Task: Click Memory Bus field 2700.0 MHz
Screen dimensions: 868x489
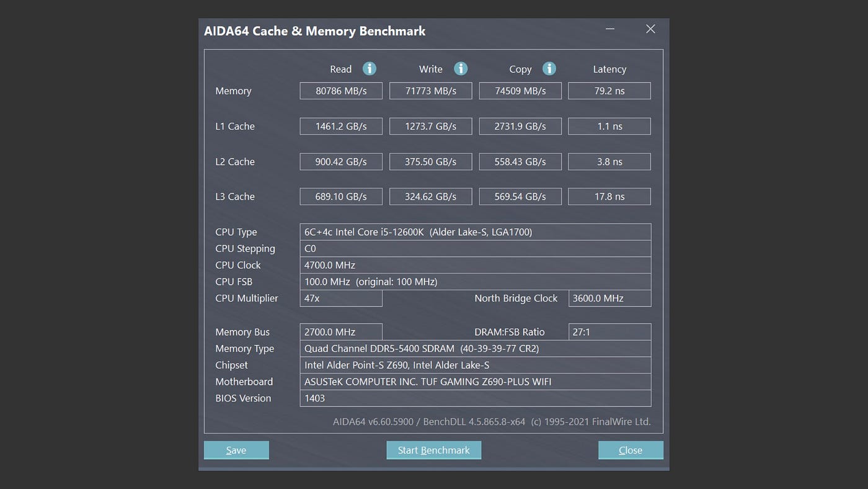Action: (341, 332)
